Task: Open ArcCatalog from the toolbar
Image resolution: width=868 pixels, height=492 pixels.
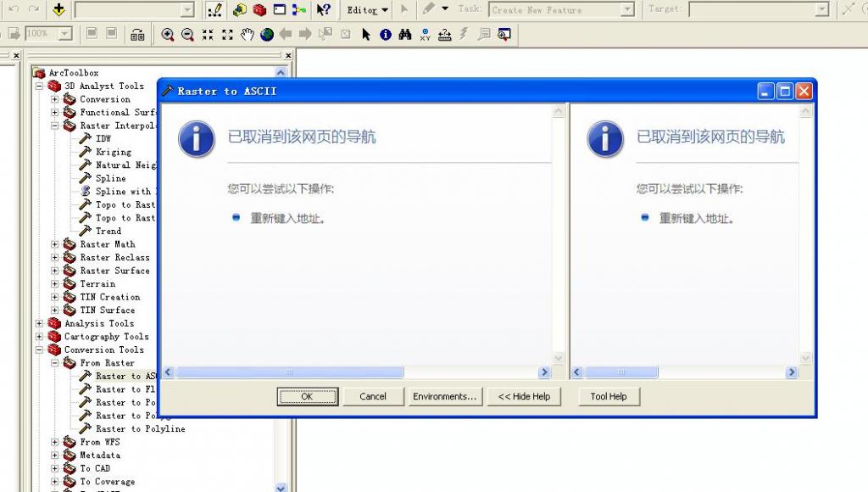Action: (240, 9)
